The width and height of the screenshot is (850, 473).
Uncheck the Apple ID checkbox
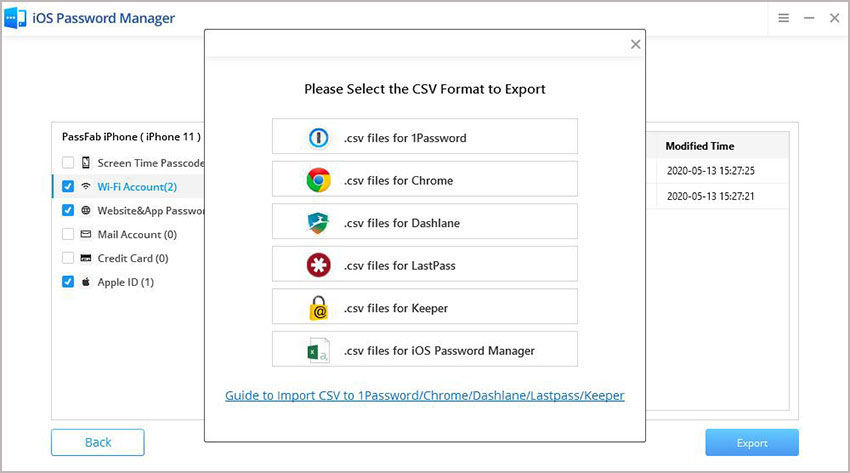click(x=67, y=282)
